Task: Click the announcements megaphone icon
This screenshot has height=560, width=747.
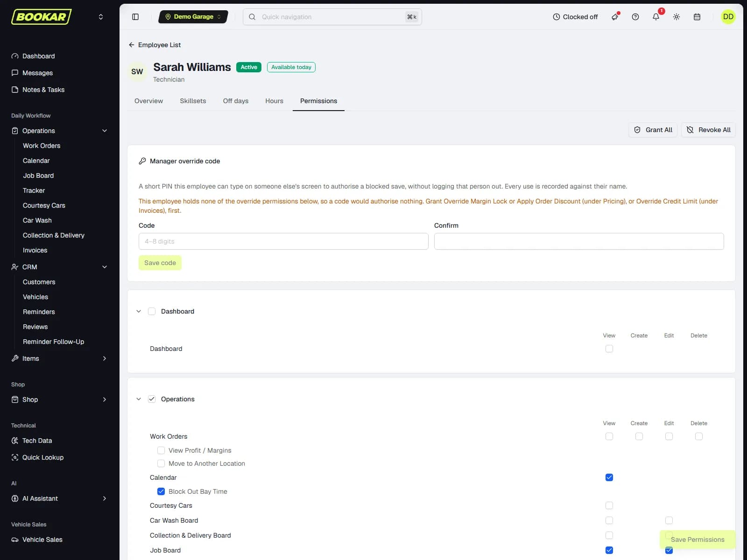Action: (x=615, y=17)
